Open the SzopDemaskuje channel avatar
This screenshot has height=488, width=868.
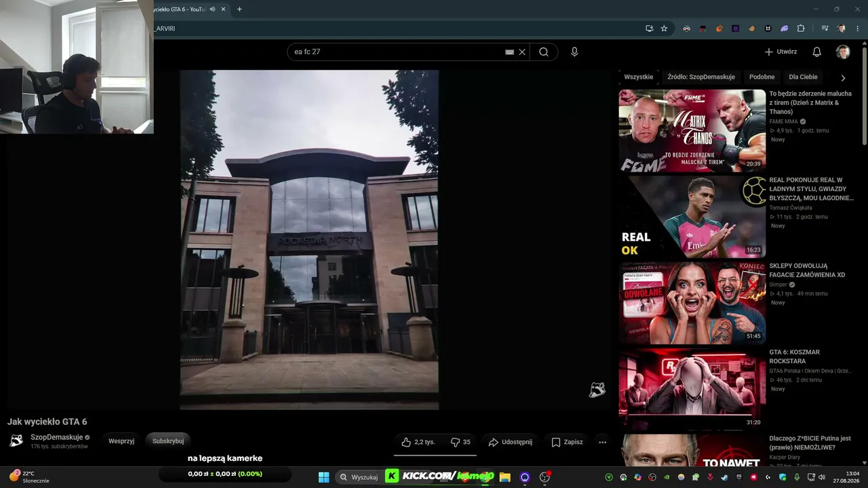(16, 441)
